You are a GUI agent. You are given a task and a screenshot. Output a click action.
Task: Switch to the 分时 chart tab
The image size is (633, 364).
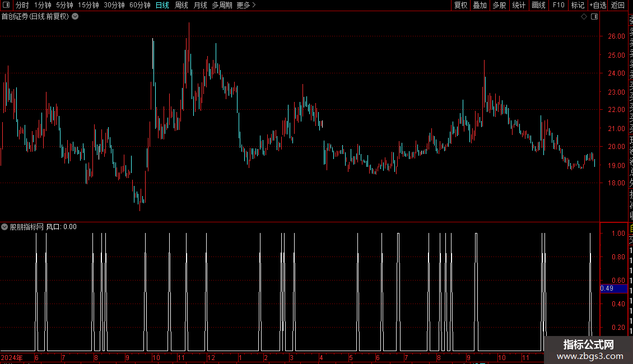coord(22,5)
